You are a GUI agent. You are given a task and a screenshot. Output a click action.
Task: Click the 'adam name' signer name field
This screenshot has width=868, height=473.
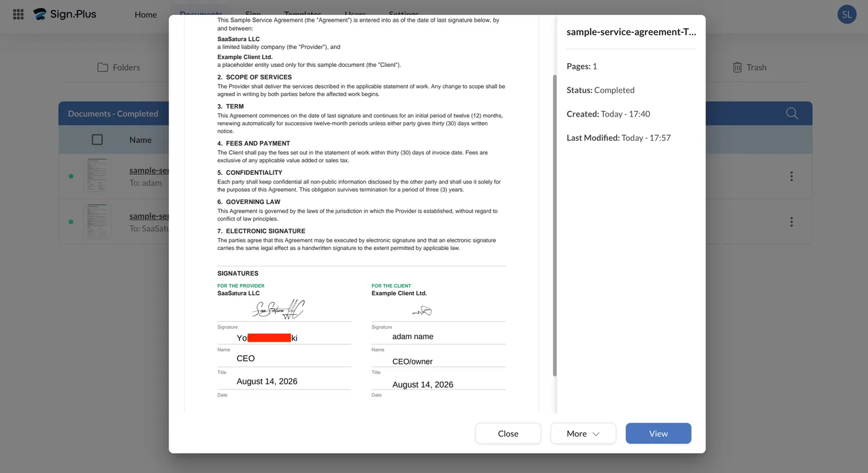point(413,337)
